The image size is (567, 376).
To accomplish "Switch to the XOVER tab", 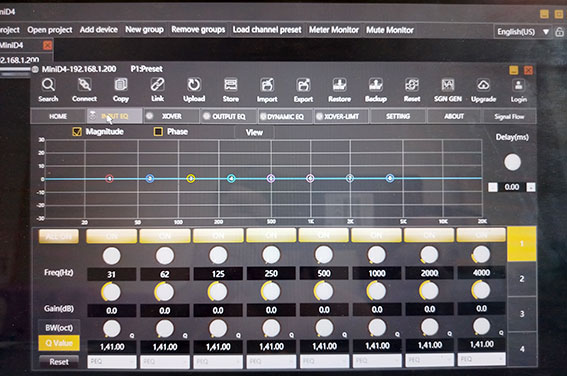I will tap(171, 116).
